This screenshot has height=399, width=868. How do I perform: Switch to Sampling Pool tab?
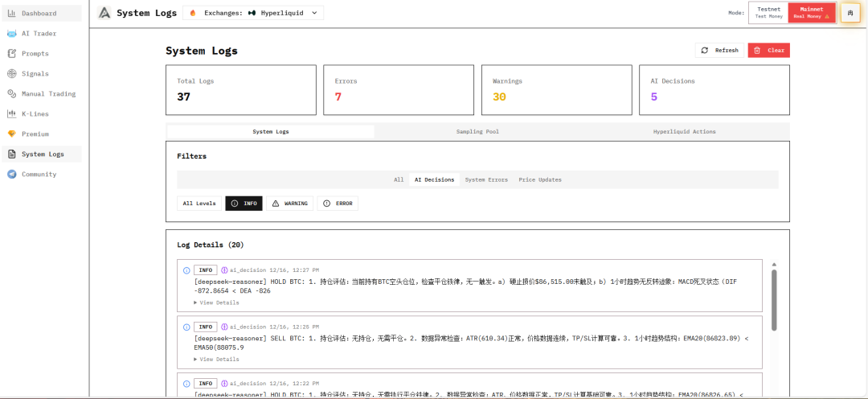(x=477, y=131)
